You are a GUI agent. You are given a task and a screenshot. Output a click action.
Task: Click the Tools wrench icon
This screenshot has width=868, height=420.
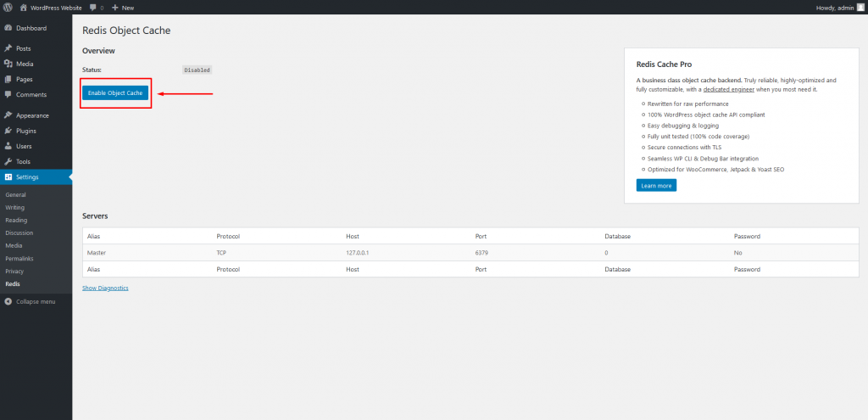[x=8, y=162]
